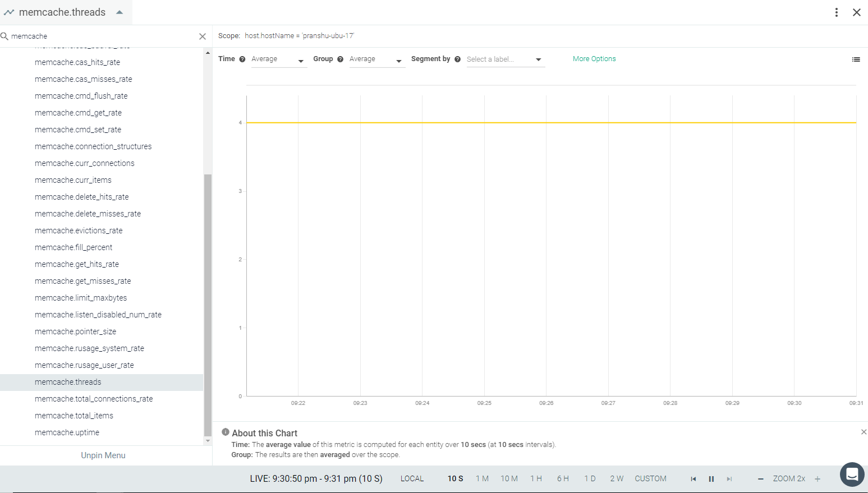Clear the memcache search field
This screenshot has height=493, width=868.
[203, 36]
